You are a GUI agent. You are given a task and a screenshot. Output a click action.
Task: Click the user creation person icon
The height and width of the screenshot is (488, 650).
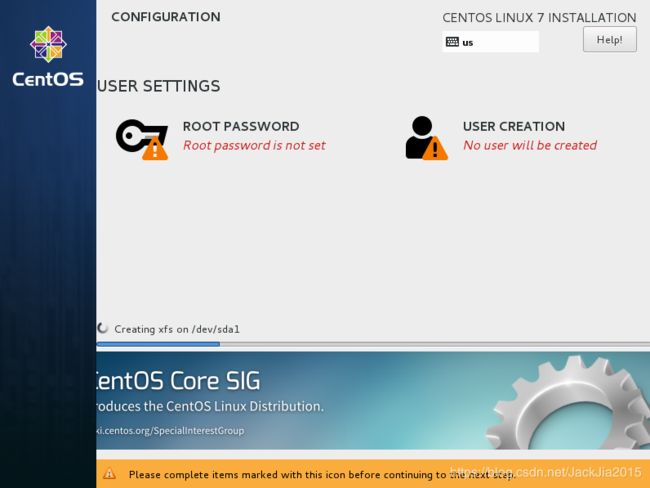coord(426,138)
